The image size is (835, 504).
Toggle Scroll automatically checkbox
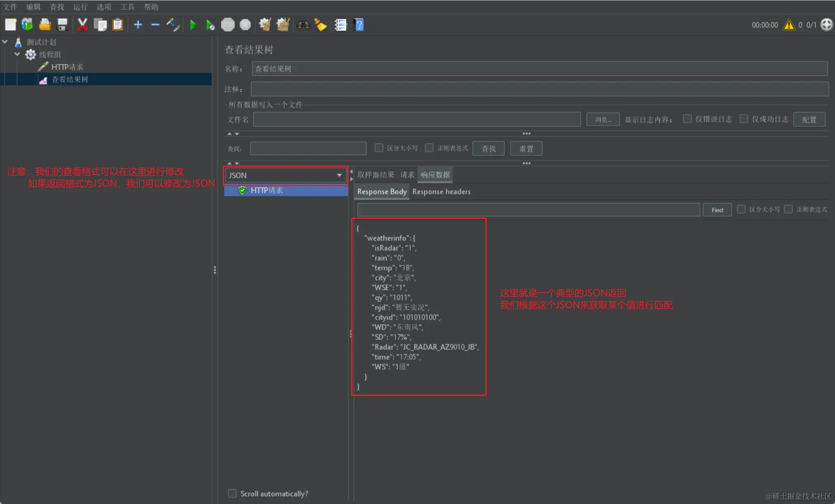click(x=232, y=493)
